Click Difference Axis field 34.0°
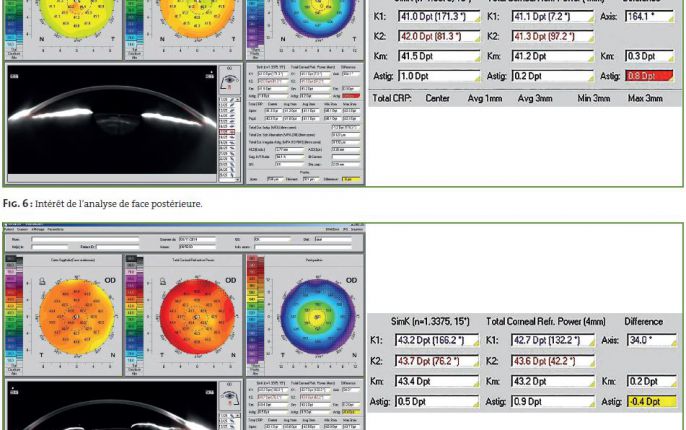This screenshot has height=430, width=686. [652, 340]
